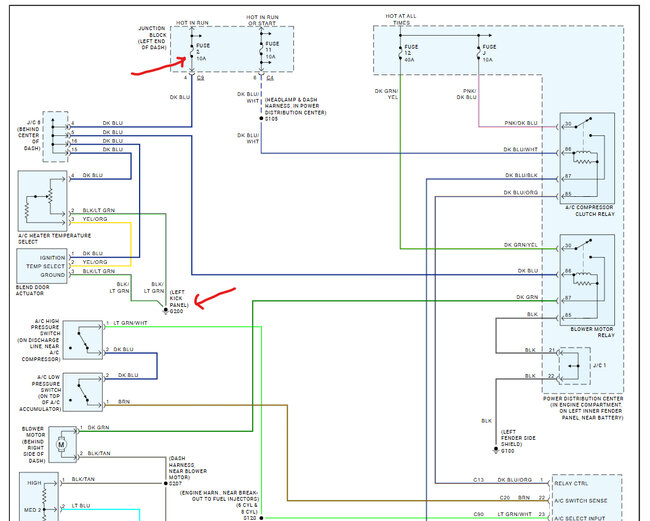
Task: Click 'A/C COMPRESSOR CLUTCH RELAY' caption
Action: click(x=590, y=211)
